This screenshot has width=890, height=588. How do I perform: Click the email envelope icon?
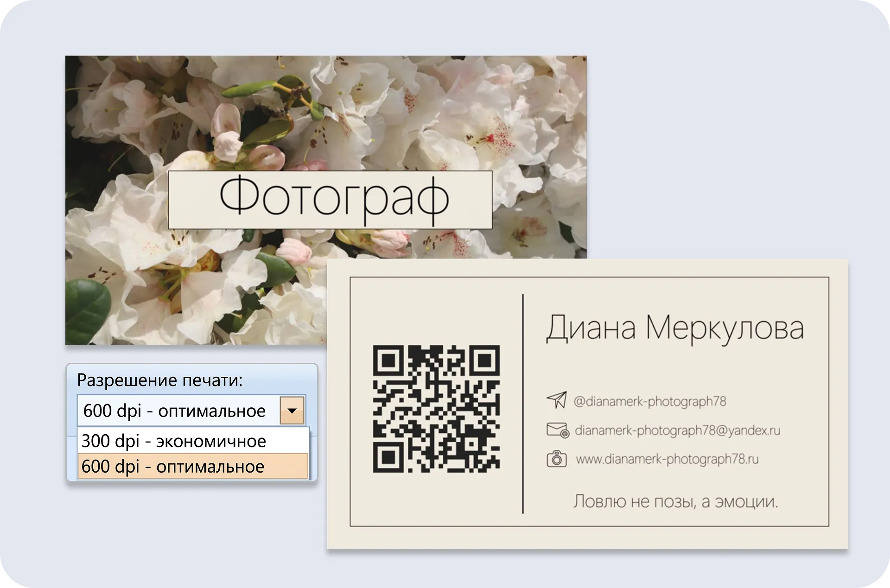557,430
